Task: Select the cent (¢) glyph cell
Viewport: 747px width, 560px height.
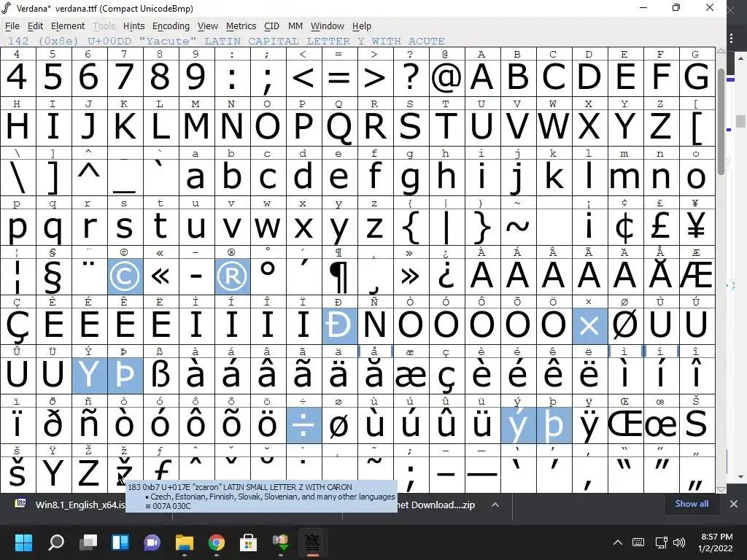Action: tap(625, 227)
